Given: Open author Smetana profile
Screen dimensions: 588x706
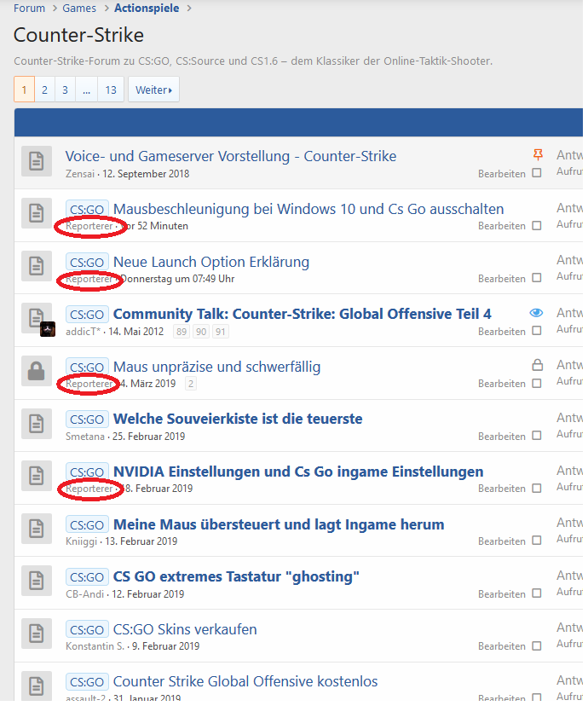Looking at the screenshot, I should click(85, 437).
